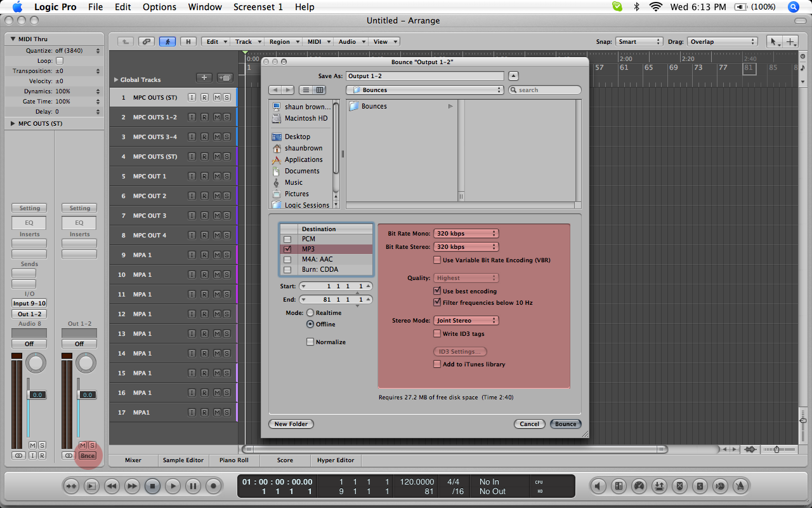Viewport: 812px width, 508px height.
Task: Open the Bit Rate Stereo dropdown
Action: (466, 247)
